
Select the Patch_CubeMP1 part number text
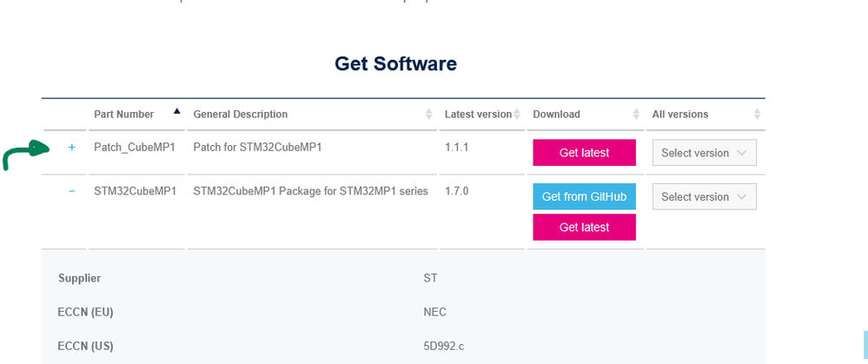pos(135,148)
